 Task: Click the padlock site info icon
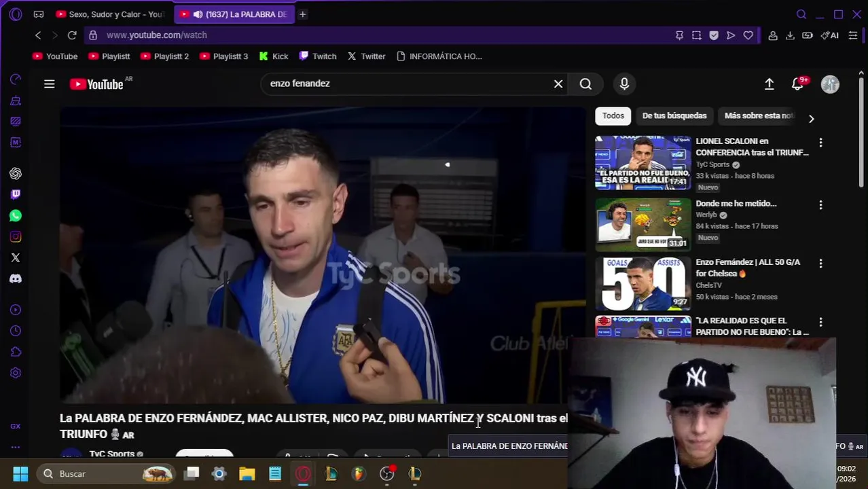pos(93,35)
